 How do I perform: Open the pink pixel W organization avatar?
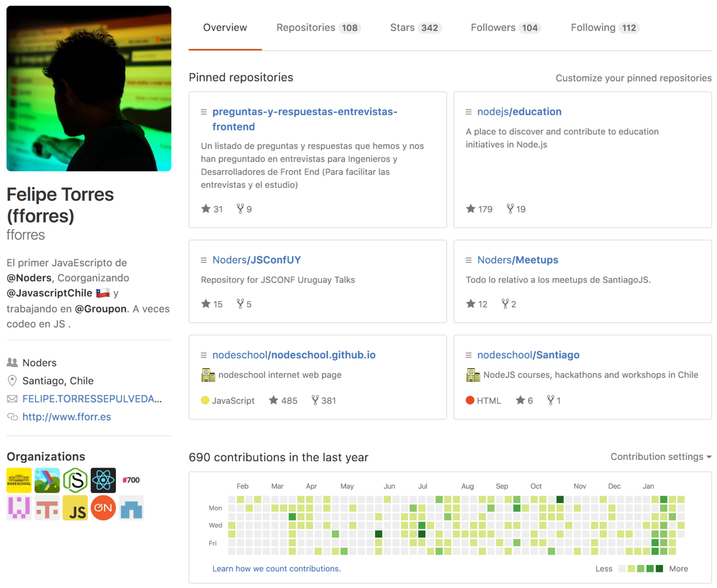click(19, 508)
